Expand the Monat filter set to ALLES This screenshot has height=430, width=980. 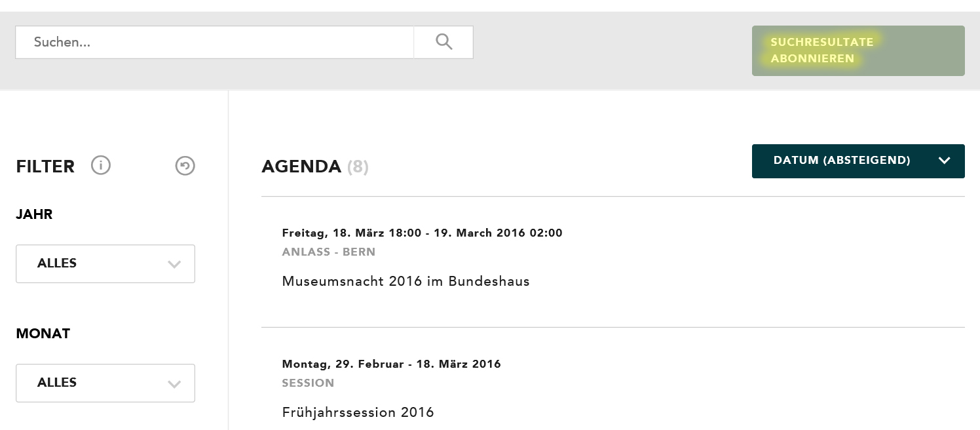105,383
